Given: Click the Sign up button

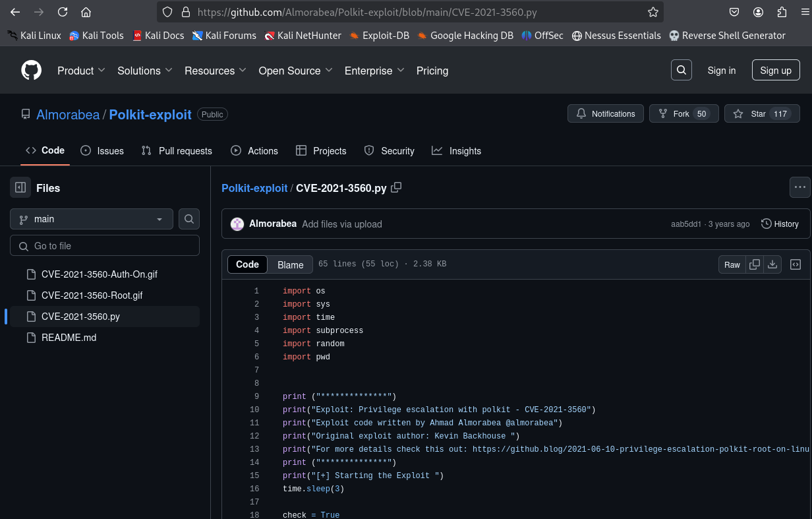Looking at the screenshot, I should pos(776,71).
